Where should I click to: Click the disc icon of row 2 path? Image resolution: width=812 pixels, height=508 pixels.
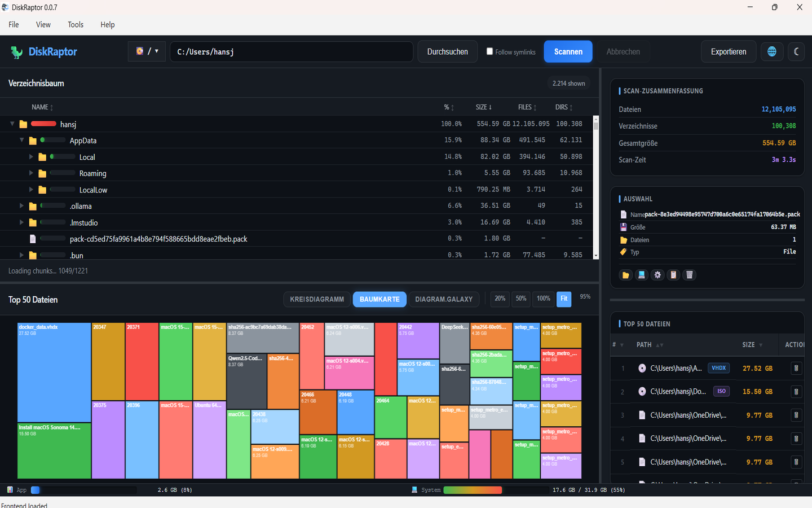[x=642, y=391]
